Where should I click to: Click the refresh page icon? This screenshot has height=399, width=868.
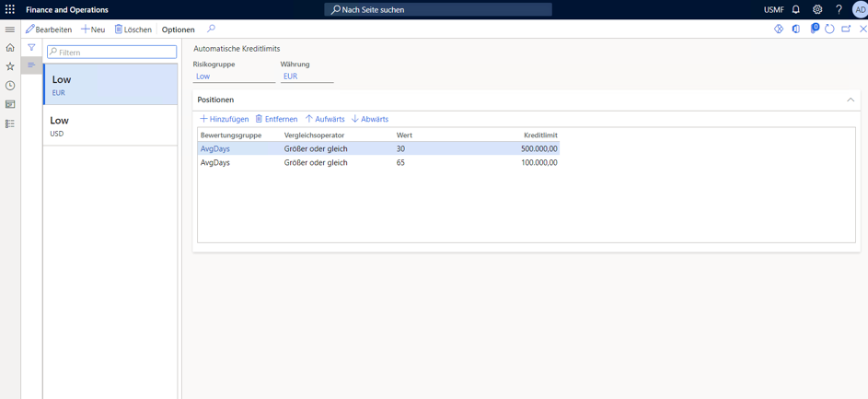click(829, 29)
